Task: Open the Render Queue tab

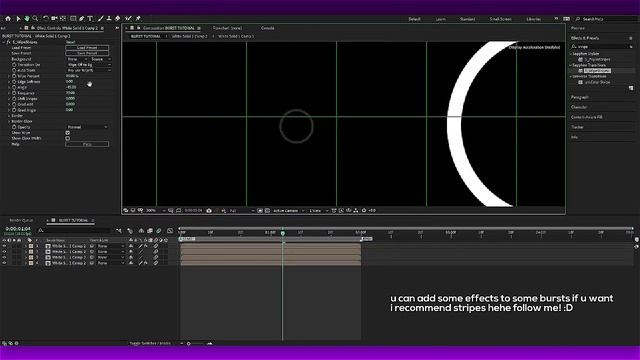Action: point(21,220)
